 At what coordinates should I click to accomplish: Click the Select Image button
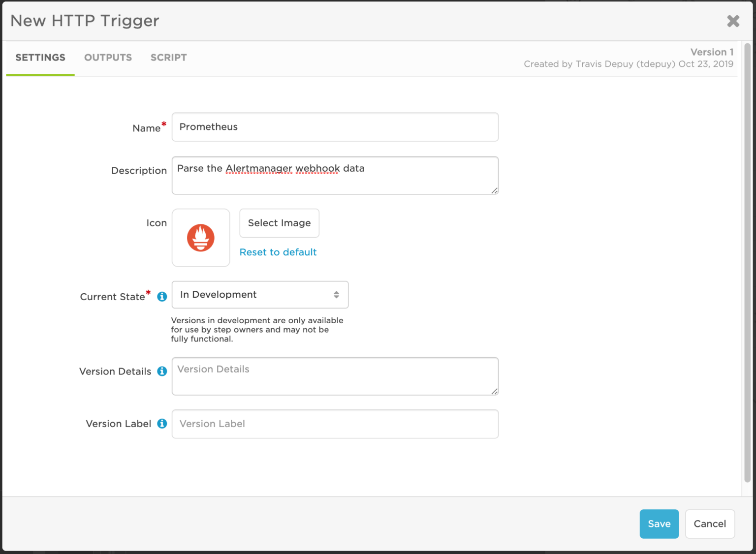[x=279, y=223]
